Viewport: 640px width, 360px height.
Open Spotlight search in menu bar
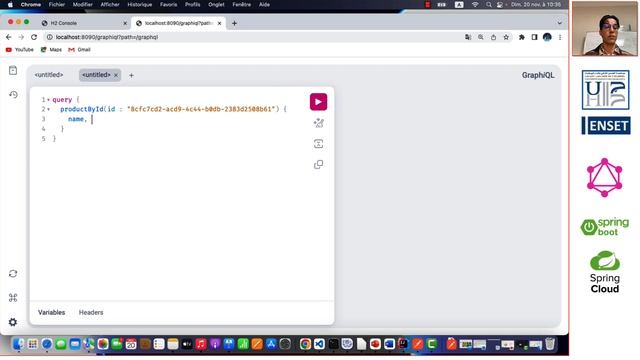pos(489,4)
